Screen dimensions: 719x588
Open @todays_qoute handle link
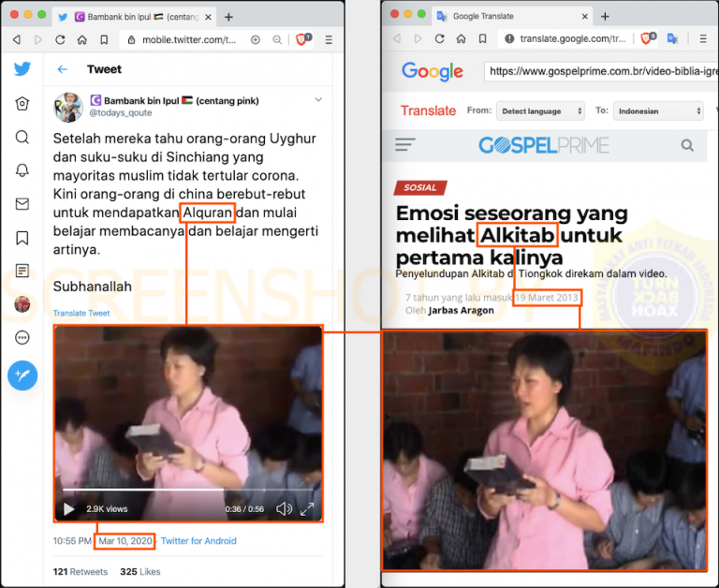[x=120, y=113]
